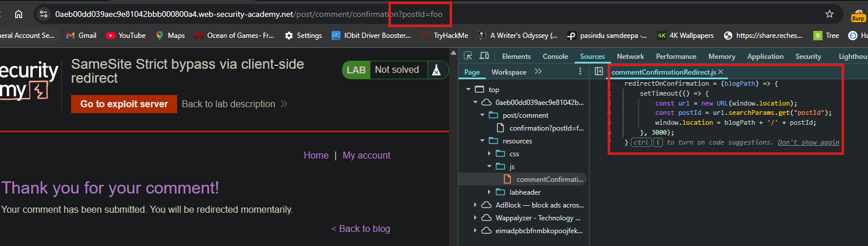Collapse the resources folder
Image resolution: width=868 pixels, height=246 pixels.
tap(482, 141)
